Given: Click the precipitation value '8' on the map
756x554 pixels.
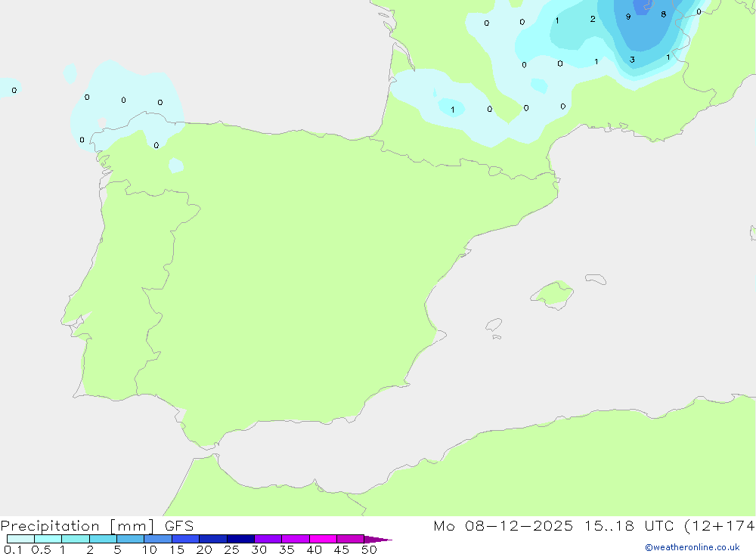Looking at the screenshot, I should tap(664, 14).
